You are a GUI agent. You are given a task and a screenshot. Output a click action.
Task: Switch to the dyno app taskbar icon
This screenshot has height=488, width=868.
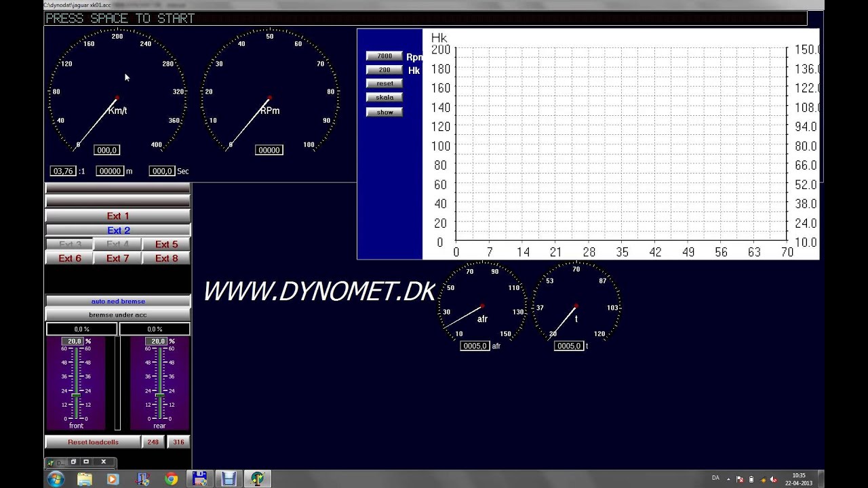pos(258,479)
